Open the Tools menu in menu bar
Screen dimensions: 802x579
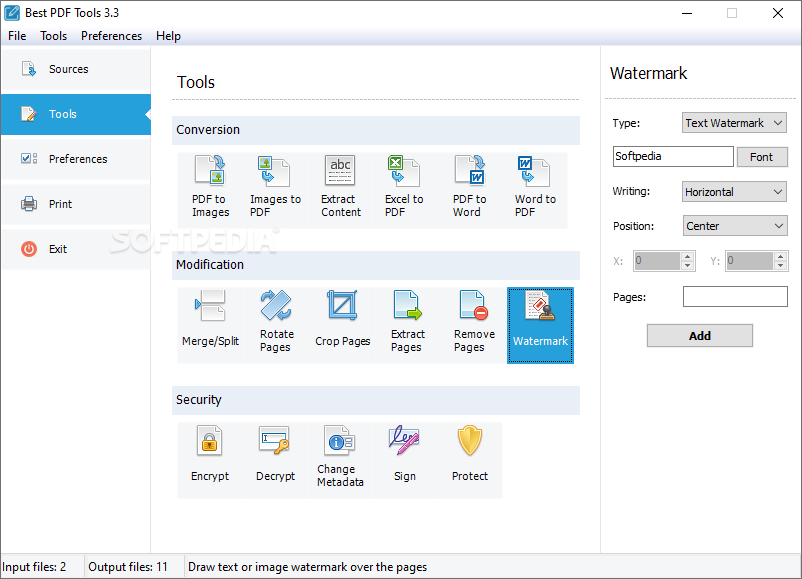[54, 36]
